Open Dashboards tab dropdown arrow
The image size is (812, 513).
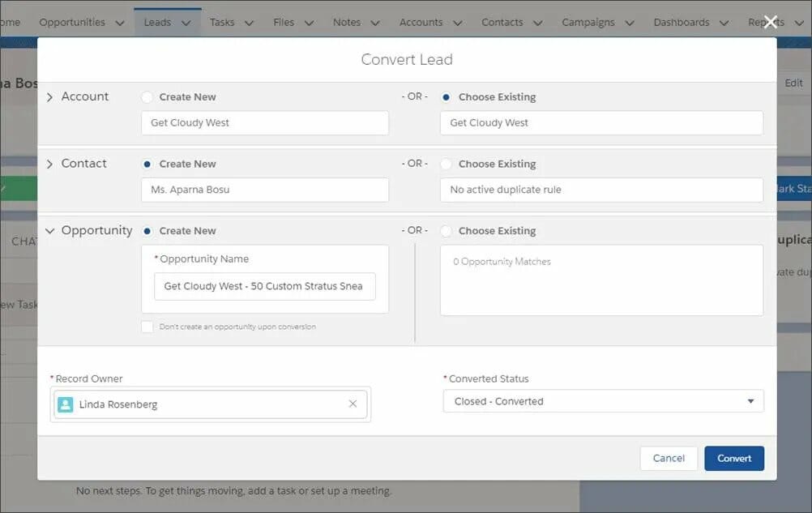pos(724,23)
